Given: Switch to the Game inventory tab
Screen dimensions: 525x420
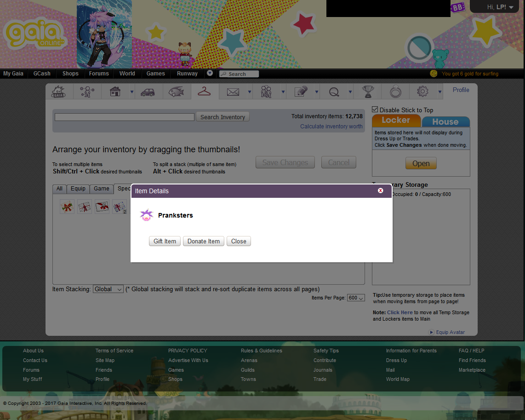Looking at the screenshot, I should 102,189.
